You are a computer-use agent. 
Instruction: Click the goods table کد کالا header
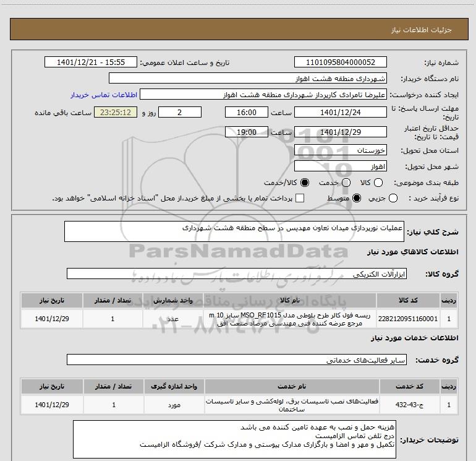[x=408, y=301]
